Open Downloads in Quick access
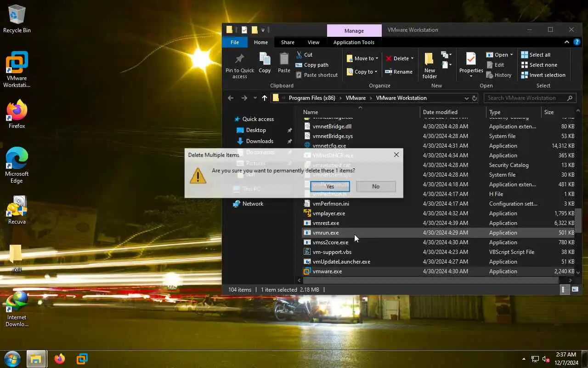This screenshot has height=368, width=588. [260, 141]
